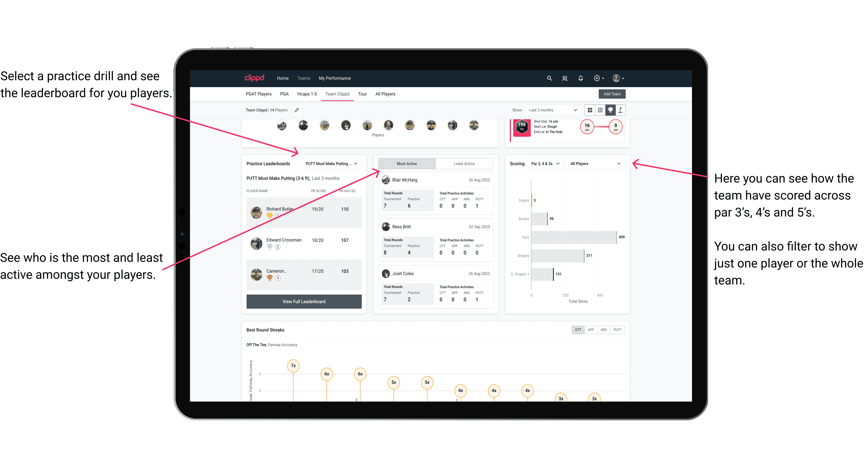Click the Add Team button
Viewport: 868px width, 467px height.
pyautogui.click(x=612, y=94)
